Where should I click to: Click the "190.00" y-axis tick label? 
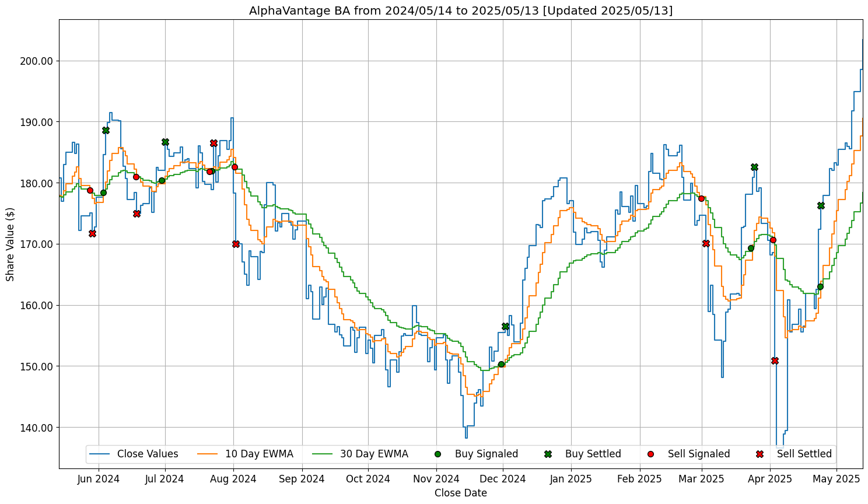pos(37,123)
